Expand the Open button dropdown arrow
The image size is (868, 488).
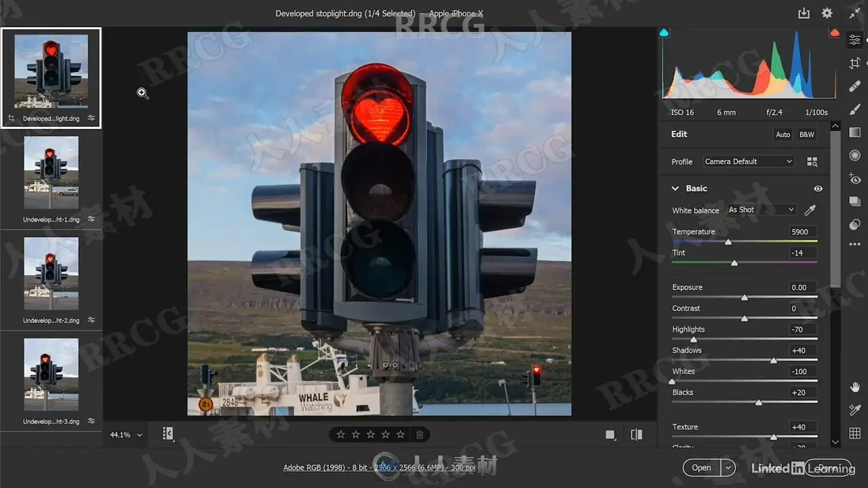[728, 468]
